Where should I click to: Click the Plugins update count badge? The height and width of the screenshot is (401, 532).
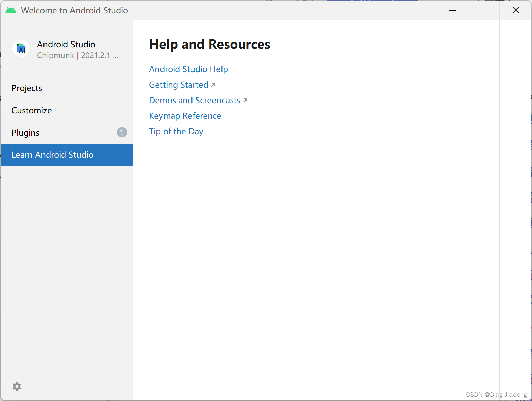[x=122, y=132]
